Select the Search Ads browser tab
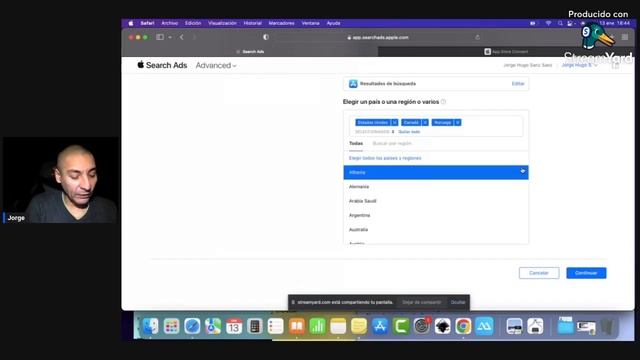Screen dimensions: 640x360 pos(250,51)
